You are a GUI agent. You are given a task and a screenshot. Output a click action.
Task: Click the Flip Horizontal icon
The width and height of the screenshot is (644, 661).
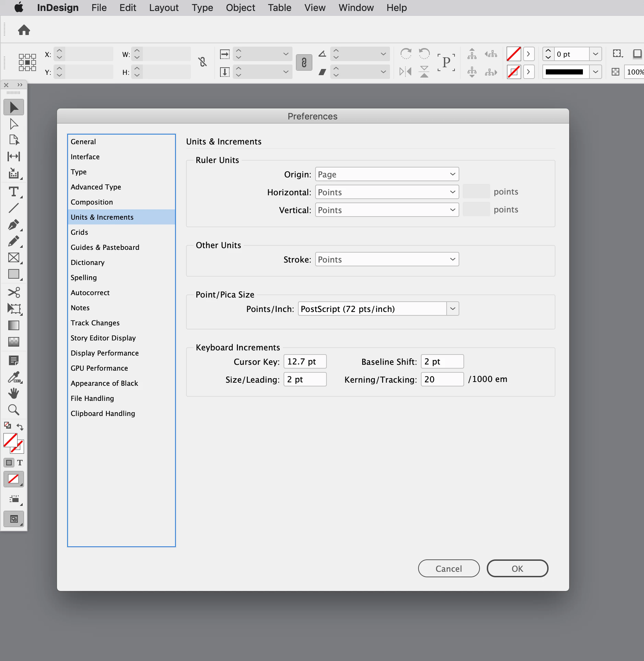click(406, 72)
